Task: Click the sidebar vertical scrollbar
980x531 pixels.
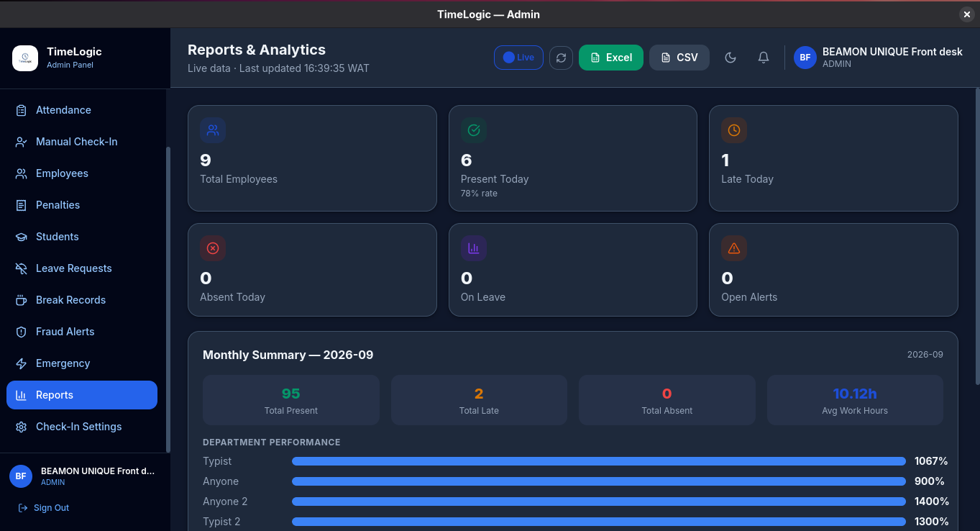Action: (168, 299)
